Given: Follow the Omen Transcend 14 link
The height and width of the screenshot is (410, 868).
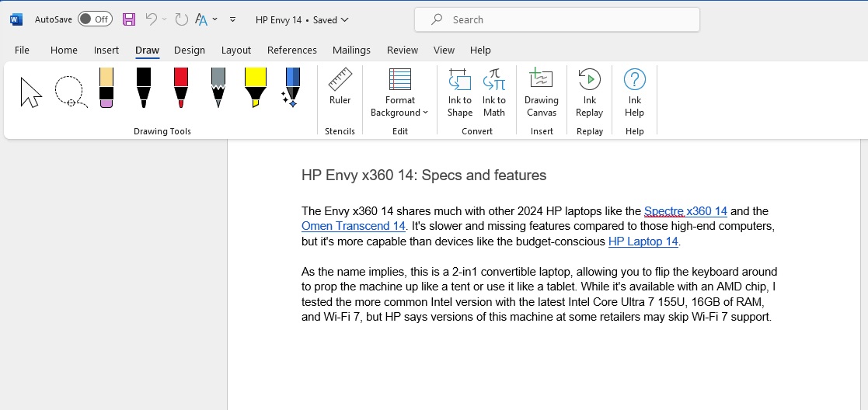Looking at the screenshot, I should (354, 226).
